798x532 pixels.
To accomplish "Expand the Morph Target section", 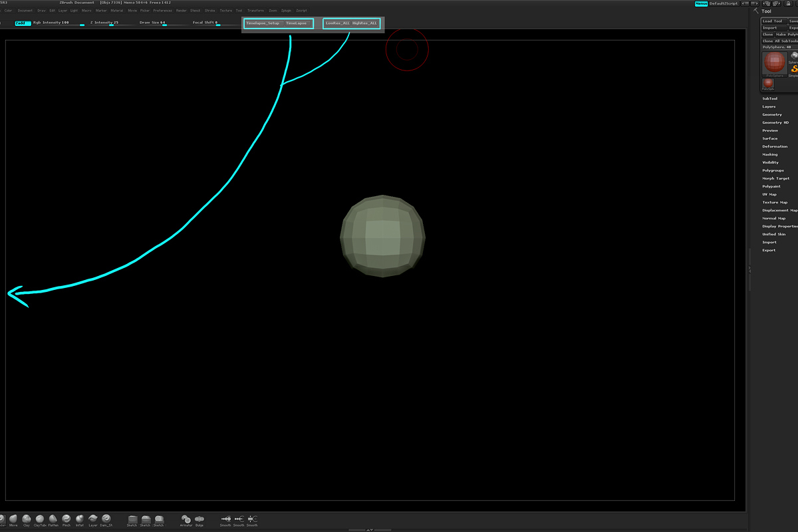I will pos(776,178).
